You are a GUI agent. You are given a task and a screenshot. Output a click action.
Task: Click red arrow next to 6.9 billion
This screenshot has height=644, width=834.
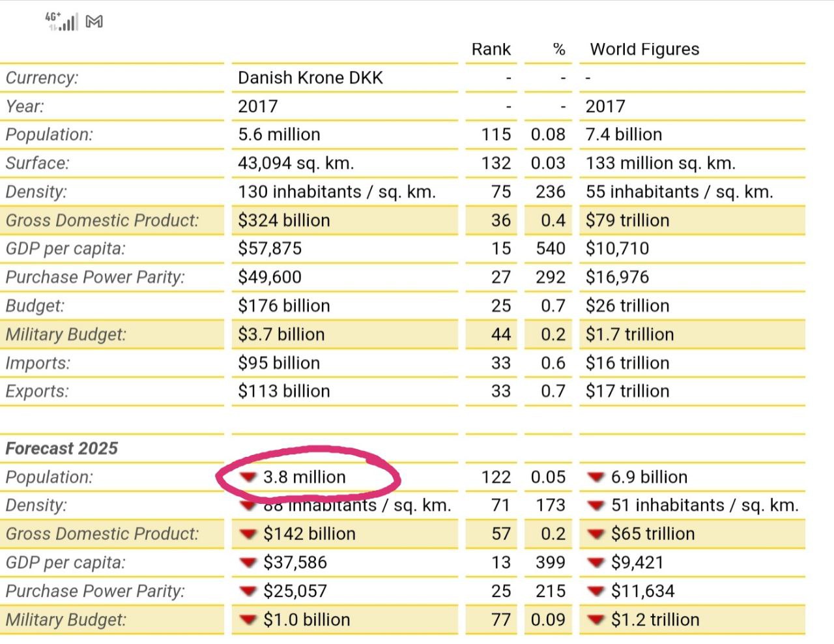tap(596, 477)
